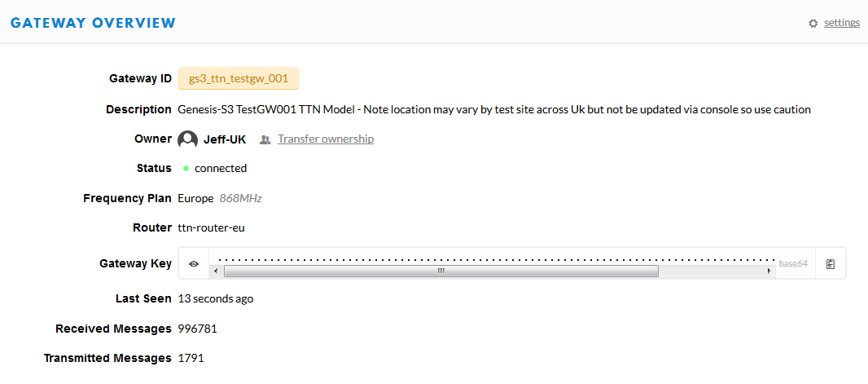Click right arrow of key scrollbar
The height and width of the screenshot is (384, 868).
point(769,271)
